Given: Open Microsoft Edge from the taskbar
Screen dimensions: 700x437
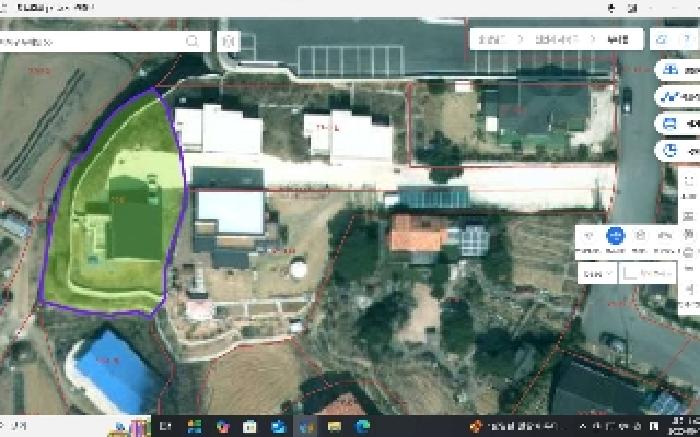Looking at the screenshot, I should [x=362, y=426].
